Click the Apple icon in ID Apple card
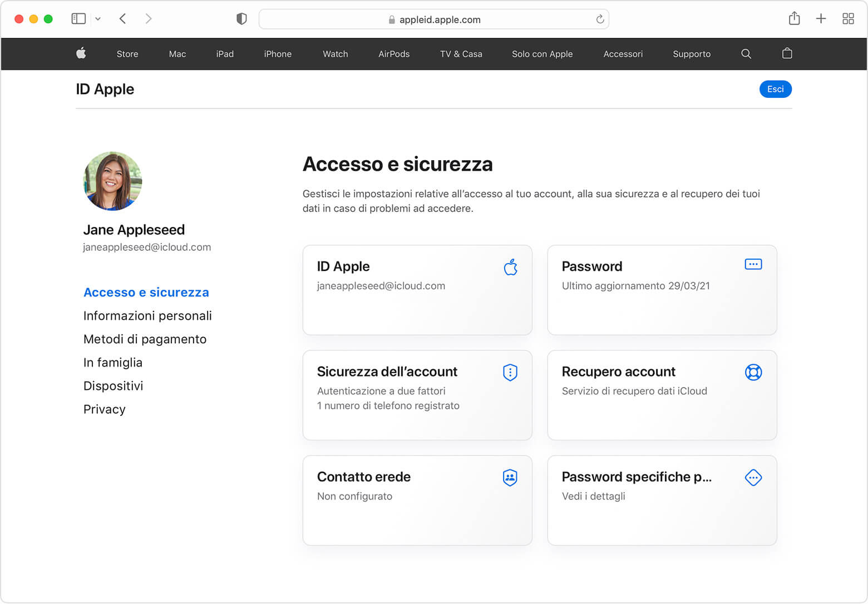 510,267
